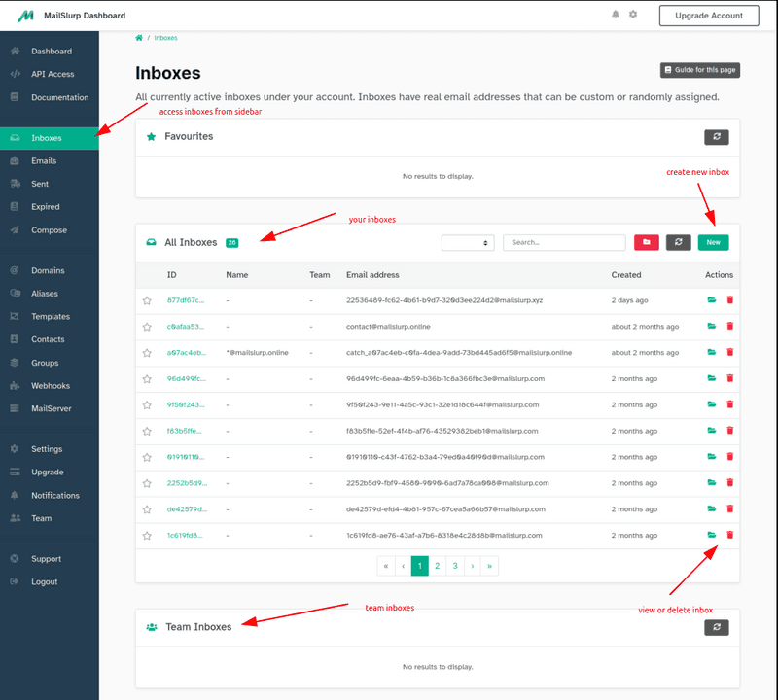778x700 pixels.
Task: Refresh the Team Inboxes panel
Action: pyautogui.click(x=717, y=627)
